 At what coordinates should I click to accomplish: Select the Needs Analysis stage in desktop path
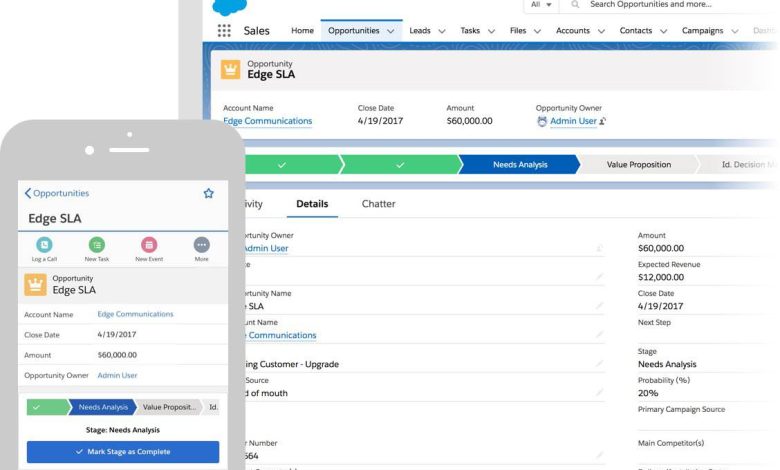pos(520,165)
